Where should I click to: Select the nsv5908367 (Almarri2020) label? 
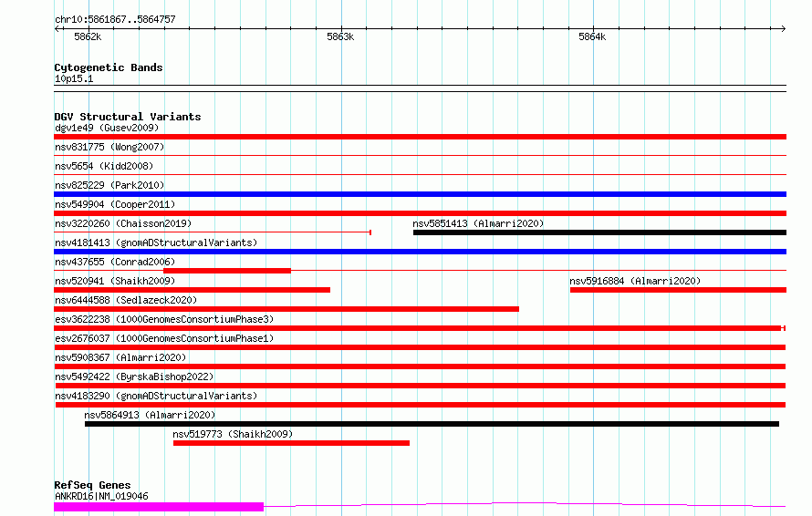coord(120,357)
